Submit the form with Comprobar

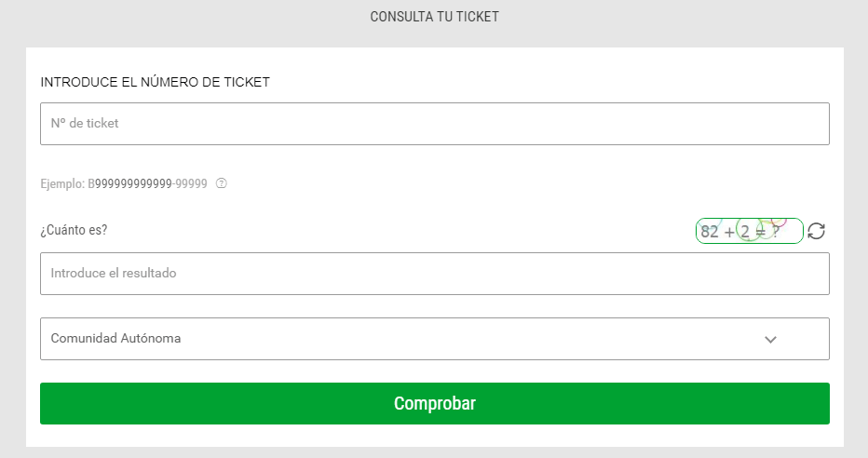(435, 403)
